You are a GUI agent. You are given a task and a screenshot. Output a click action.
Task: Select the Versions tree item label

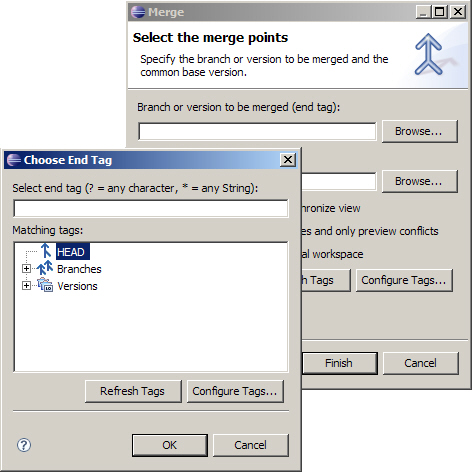77,286
